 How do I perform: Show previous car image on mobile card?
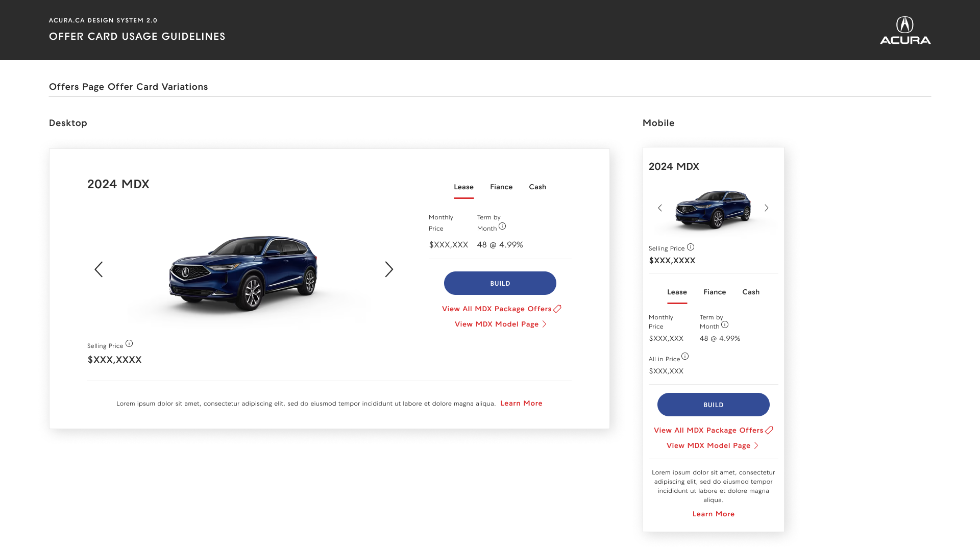point(660,208)
